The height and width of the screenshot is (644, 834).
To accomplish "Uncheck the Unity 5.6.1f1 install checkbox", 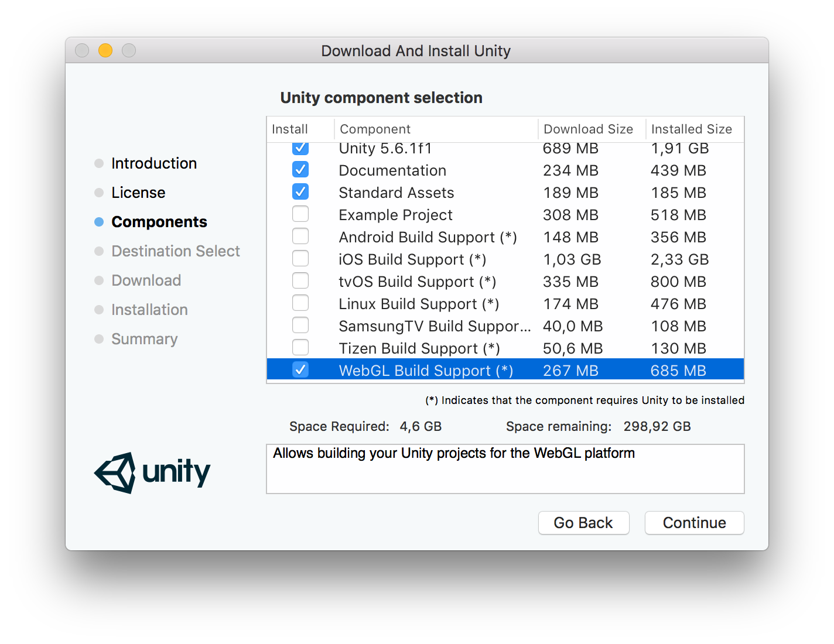I will click(x=300, y=148).
